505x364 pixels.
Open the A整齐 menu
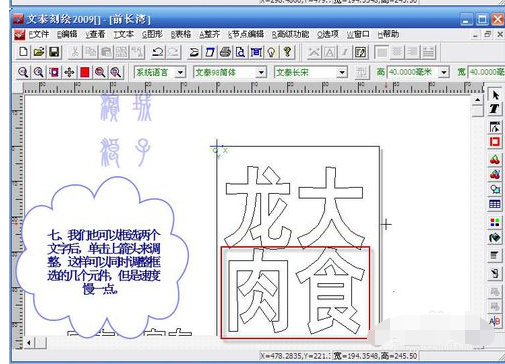click(209, 34)
